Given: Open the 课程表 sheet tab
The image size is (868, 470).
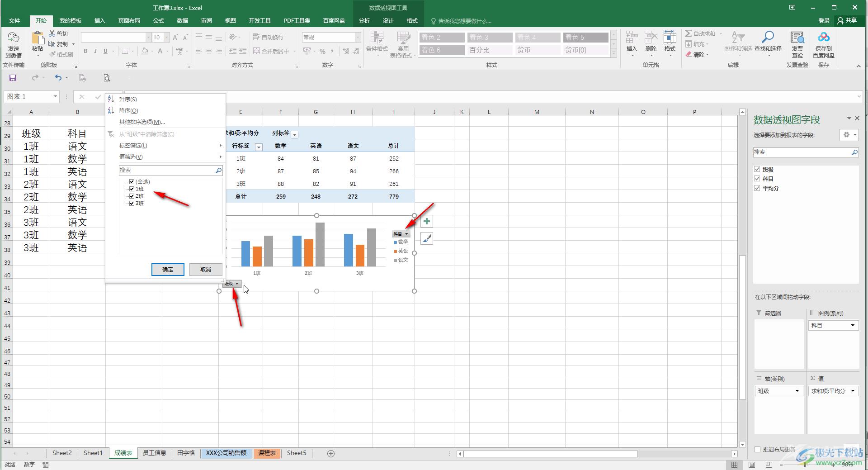Looking at the screenshot, I should 267,453.
